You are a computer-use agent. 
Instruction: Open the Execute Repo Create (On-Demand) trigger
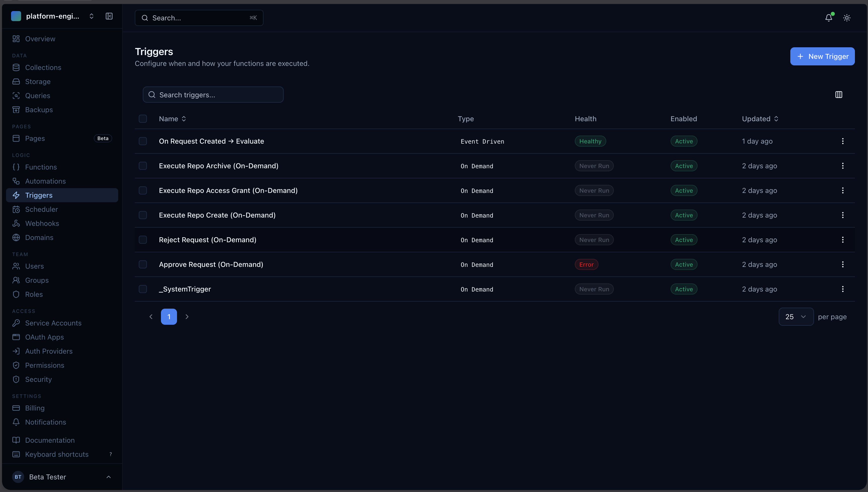[217, 215]
